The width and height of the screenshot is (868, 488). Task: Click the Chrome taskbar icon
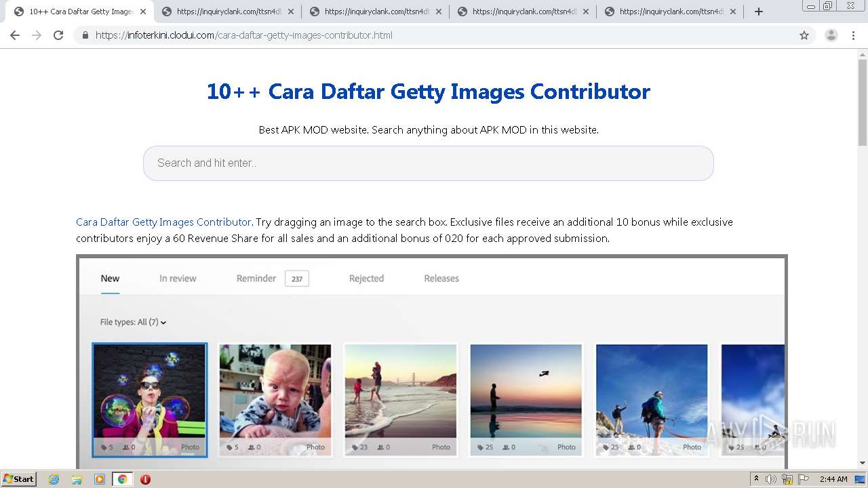tap(122, 479)
